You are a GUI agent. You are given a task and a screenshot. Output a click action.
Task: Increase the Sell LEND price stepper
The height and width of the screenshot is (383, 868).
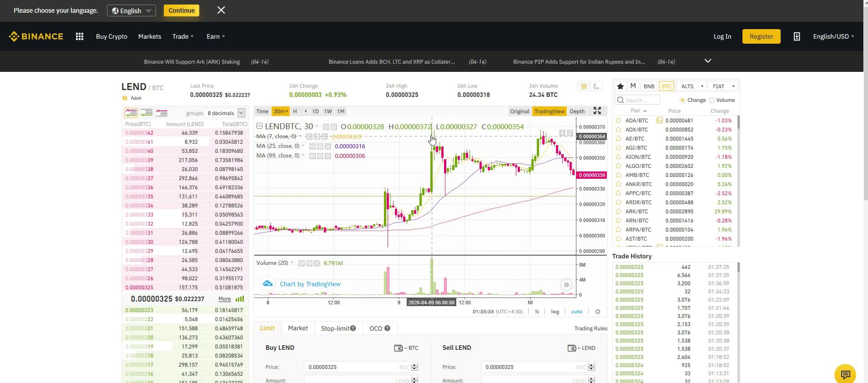pos(591,365)
